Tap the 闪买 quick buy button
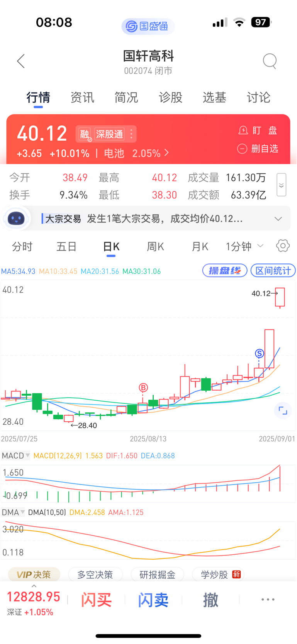The image size is (297, 644). (x=96, y=600)
